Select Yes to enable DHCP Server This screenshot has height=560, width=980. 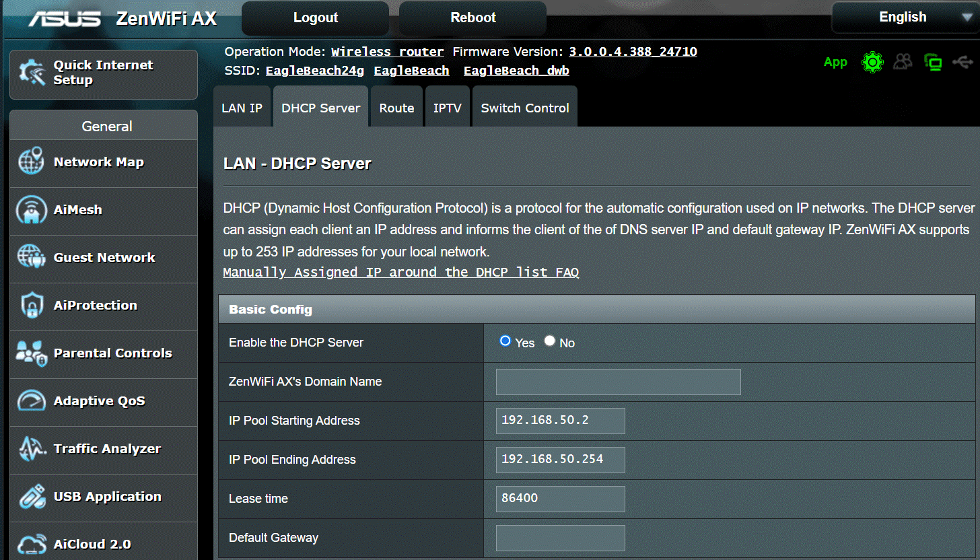click(x=505, y=341)
